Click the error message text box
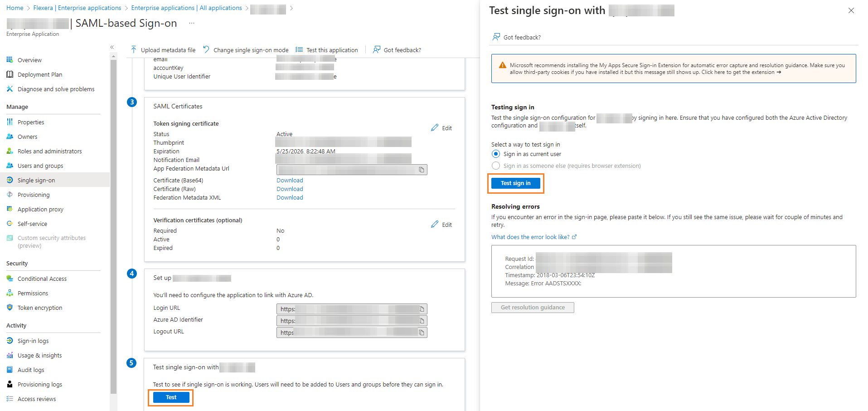 [x=673, y=271]
